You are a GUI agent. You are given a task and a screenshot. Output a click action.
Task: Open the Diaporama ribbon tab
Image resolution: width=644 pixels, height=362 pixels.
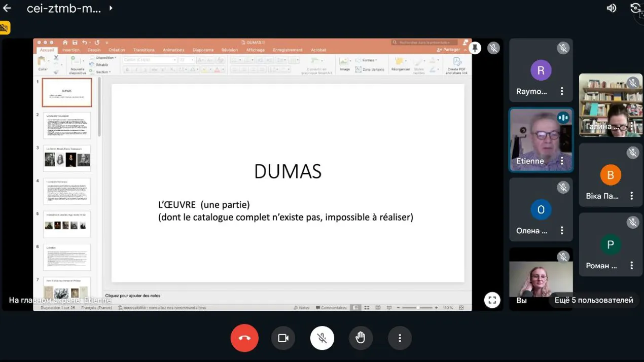pos(203,50)
